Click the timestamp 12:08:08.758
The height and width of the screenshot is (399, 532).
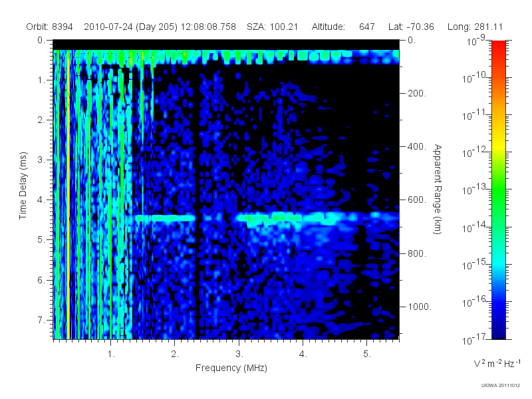(208, 27)
